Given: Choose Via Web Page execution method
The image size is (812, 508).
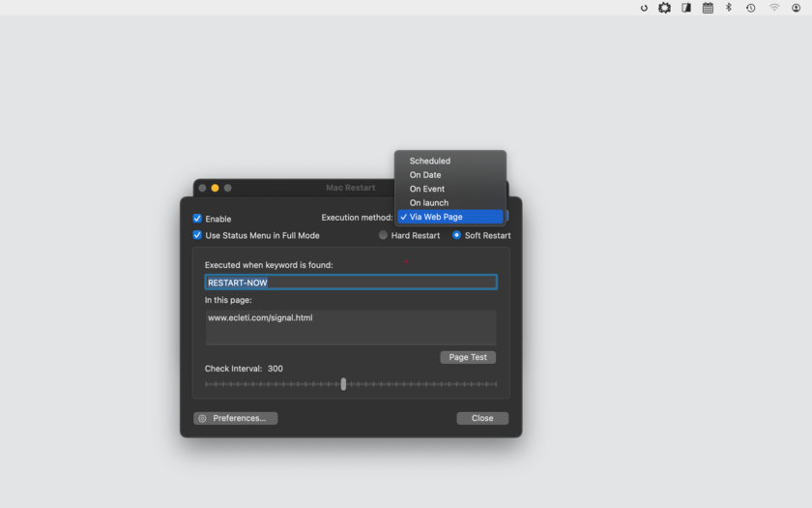Looking at the screenshot, I should click(x=450, y=217).
